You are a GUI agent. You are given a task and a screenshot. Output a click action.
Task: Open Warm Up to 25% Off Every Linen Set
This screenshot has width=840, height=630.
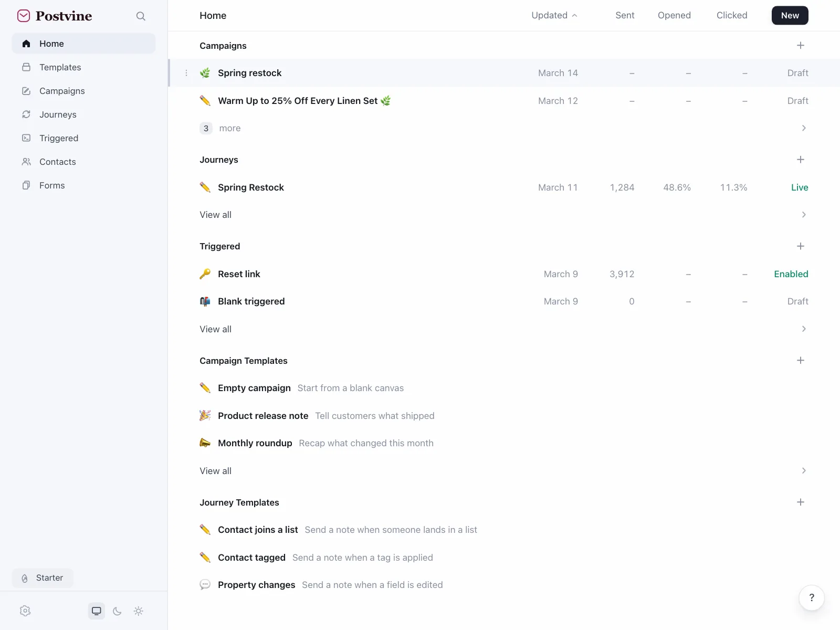click(x=504, y=101)
